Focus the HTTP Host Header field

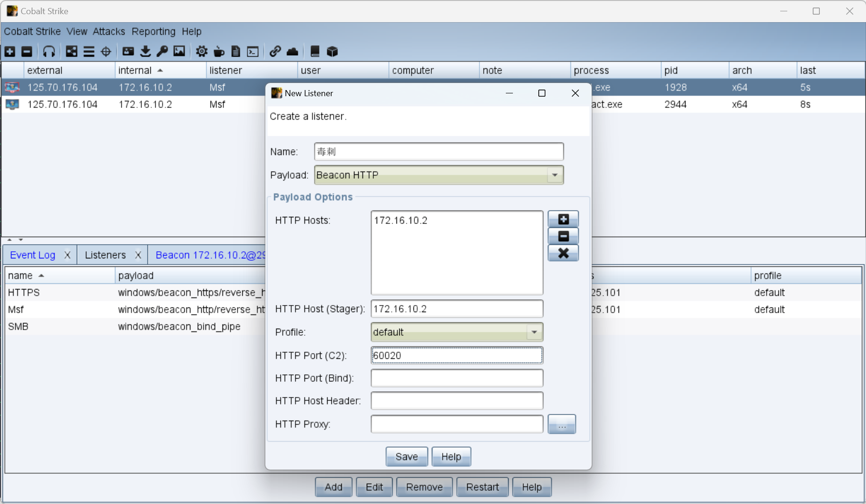point(457,401)
